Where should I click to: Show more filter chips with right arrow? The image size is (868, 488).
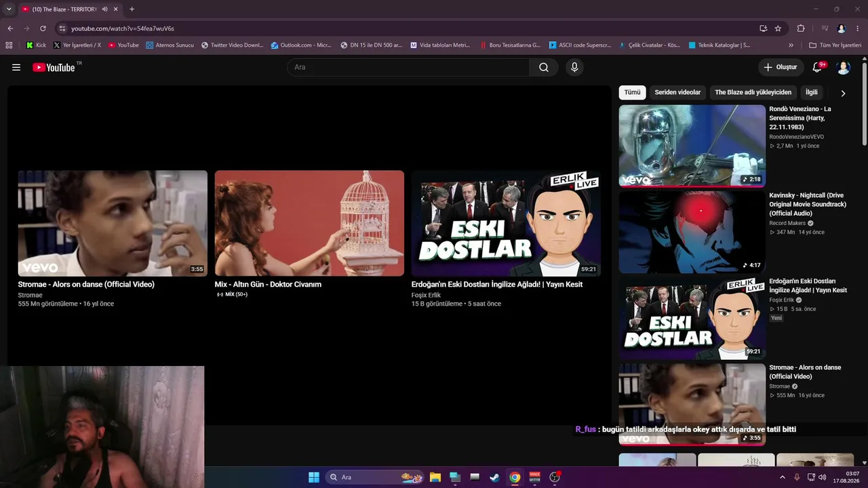(843, 93)
